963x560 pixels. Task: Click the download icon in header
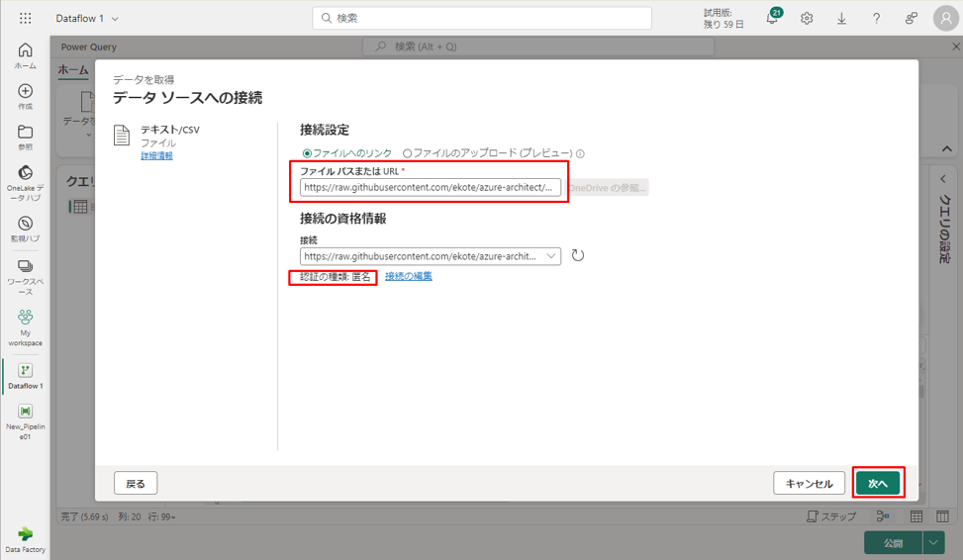[841, 19]
